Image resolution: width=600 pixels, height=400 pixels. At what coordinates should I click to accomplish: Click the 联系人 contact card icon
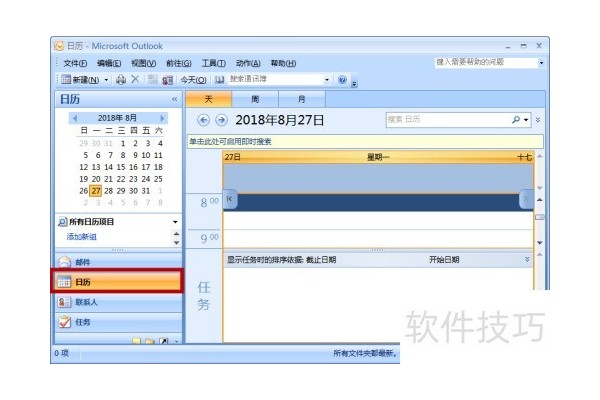pyautogui.click(x=65, y=302)
